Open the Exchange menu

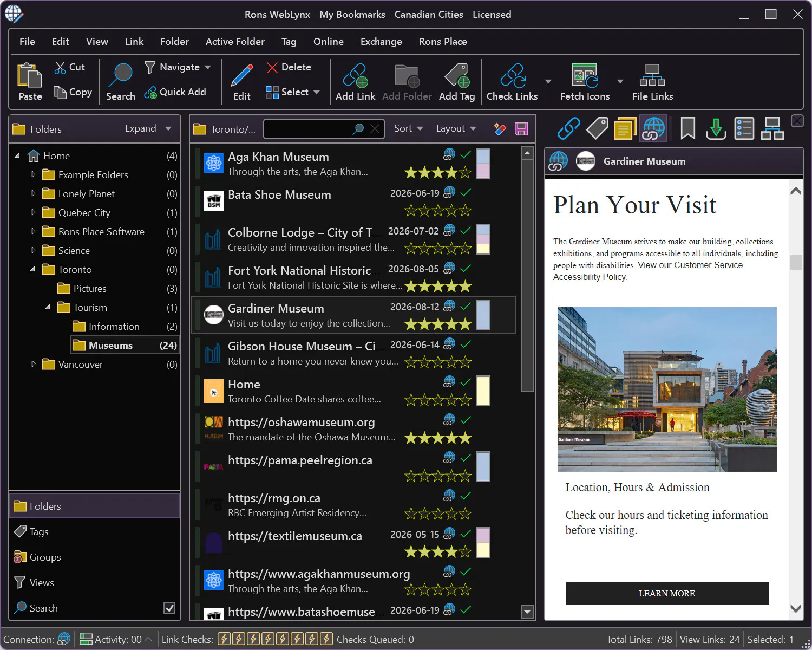(381, 42)
